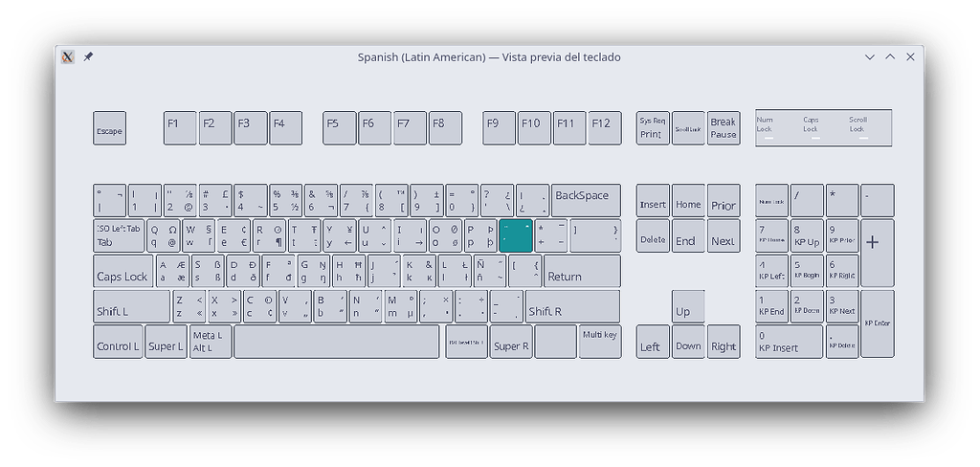Click the Left arrow key
Image resolution: width=980 pixels, height=467 pixels.
(653, 342)
